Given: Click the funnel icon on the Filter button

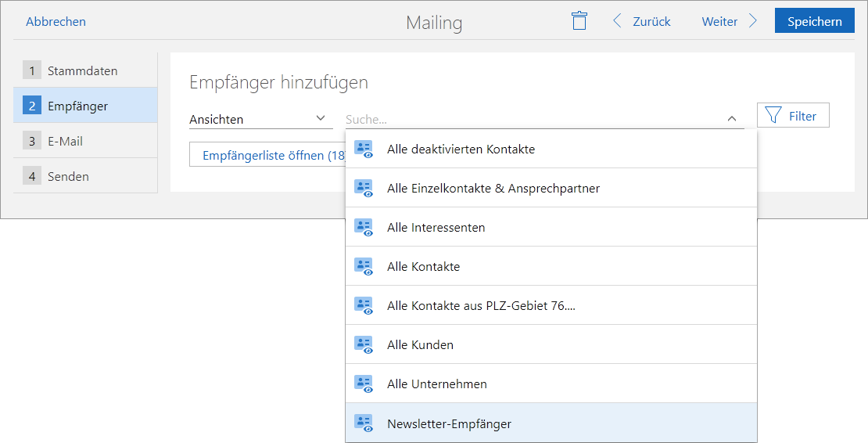Looking at the screenshot, I should [773, 116].
